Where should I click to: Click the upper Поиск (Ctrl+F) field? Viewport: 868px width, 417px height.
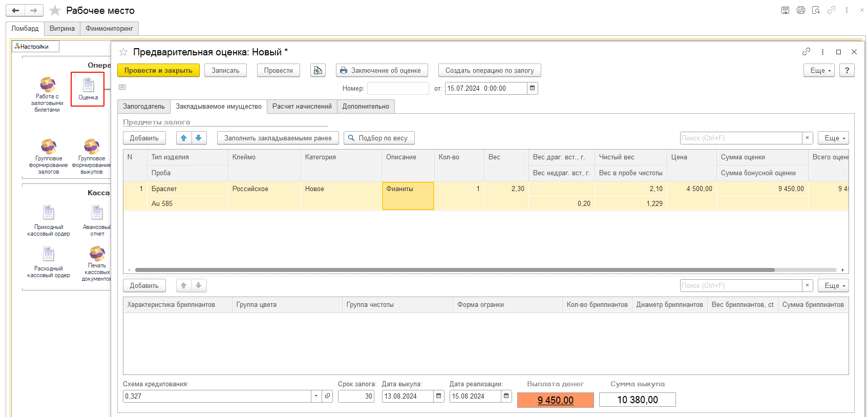[x=741, y=138]
